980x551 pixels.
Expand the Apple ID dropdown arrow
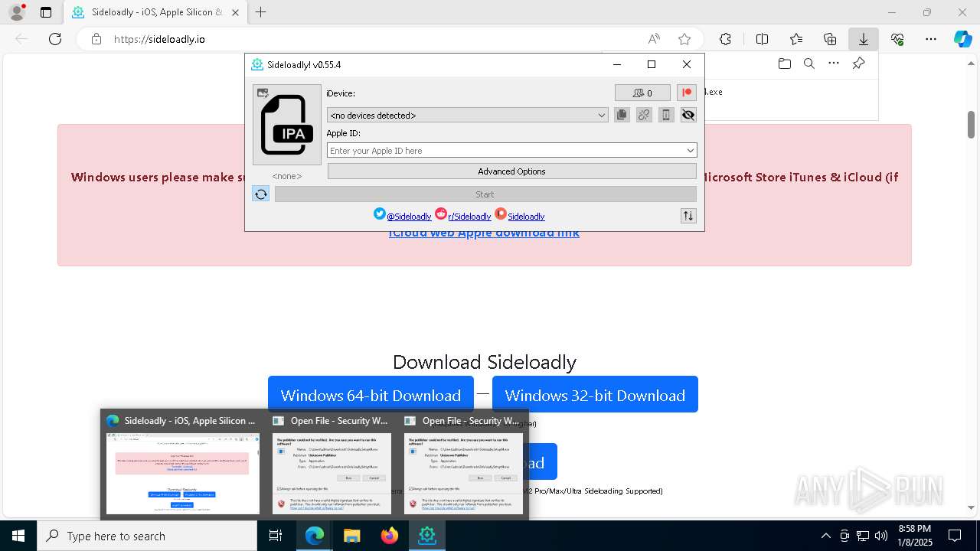coord(691,151)
